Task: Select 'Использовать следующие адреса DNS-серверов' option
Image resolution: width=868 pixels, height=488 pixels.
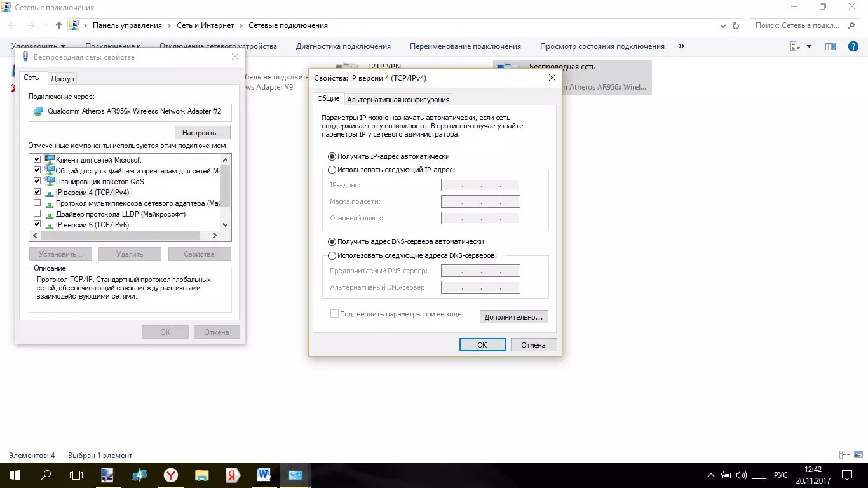Action: [332, 255]
